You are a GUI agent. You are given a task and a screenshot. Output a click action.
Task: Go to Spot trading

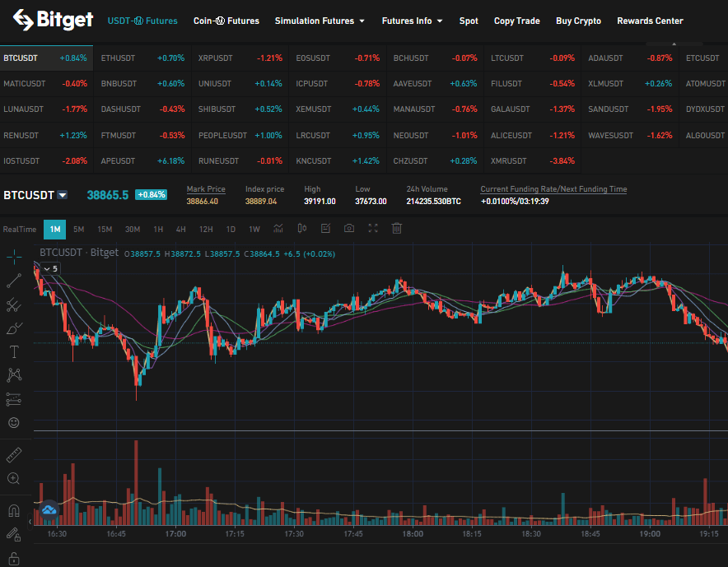coord(469,21)
